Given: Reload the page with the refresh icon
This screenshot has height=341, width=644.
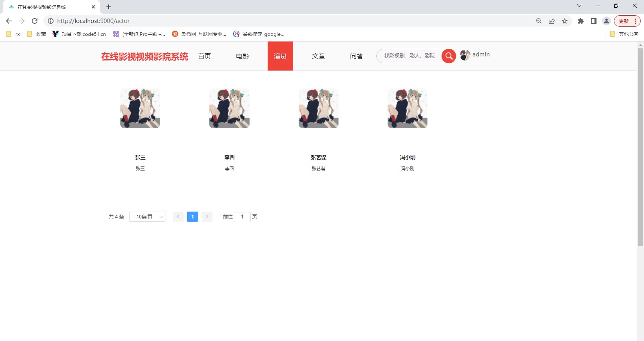Looking at the screenshot, I should [35, 21].
